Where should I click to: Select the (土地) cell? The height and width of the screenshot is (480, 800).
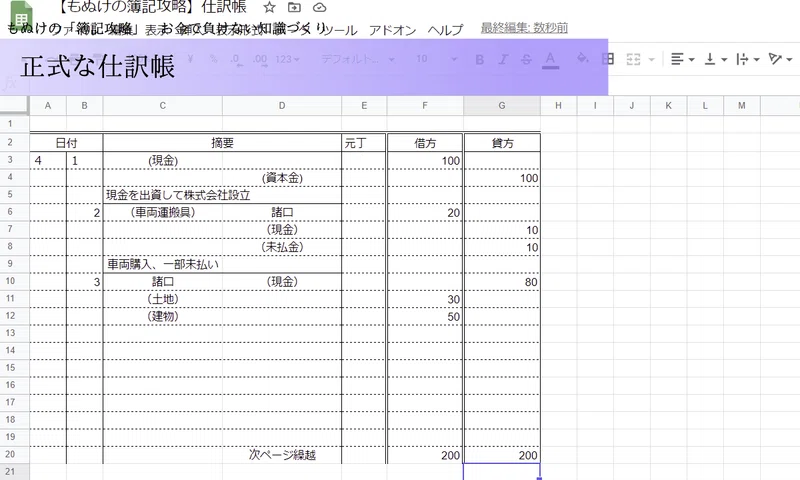pyautogui.click(x=163, y=299)
